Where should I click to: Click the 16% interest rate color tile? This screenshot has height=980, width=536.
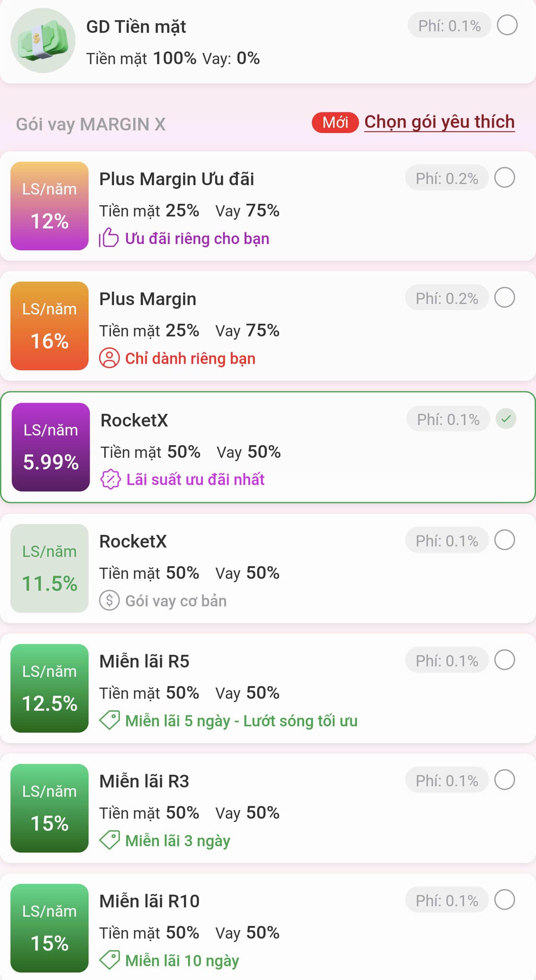50,326
